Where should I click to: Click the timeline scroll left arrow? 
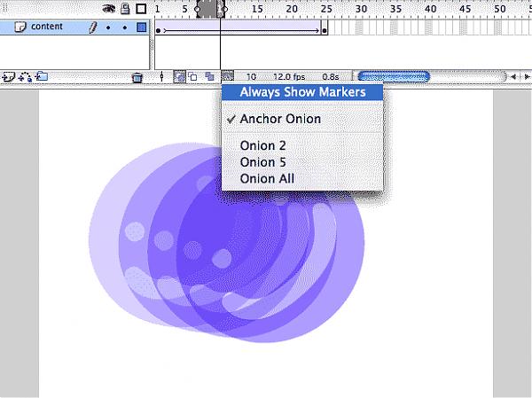click(513, 77)
